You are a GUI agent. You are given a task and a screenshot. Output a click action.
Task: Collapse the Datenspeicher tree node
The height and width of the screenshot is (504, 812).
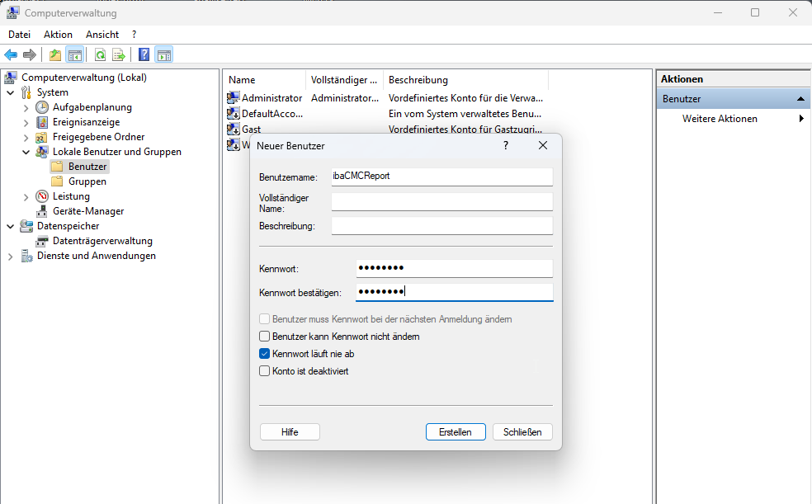pyautogui.click(x=11, y=226)
